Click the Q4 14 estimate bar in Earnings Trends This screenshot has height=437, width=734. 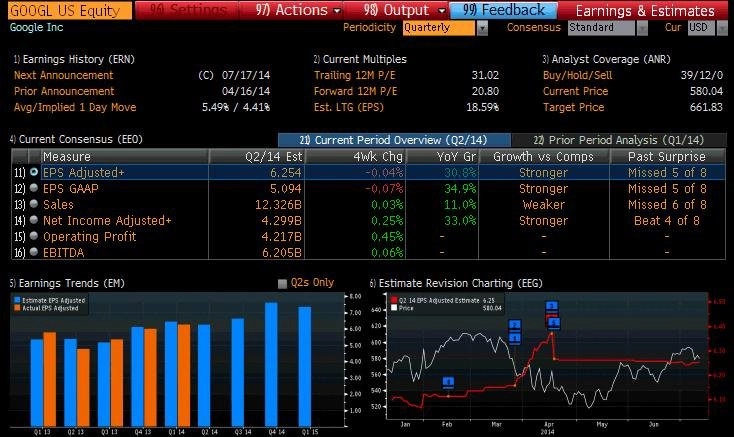click(271, 364)
